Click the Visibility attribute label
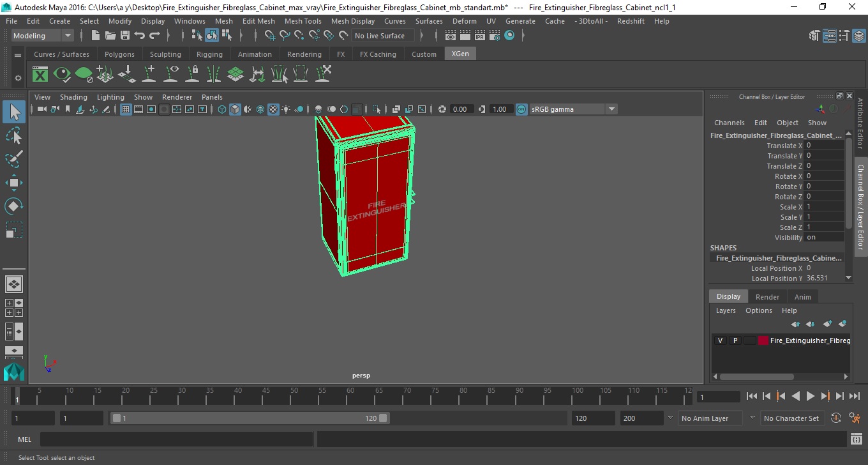Image resolution: width=868 pixels, height=465 pixels. click(788, 238)
